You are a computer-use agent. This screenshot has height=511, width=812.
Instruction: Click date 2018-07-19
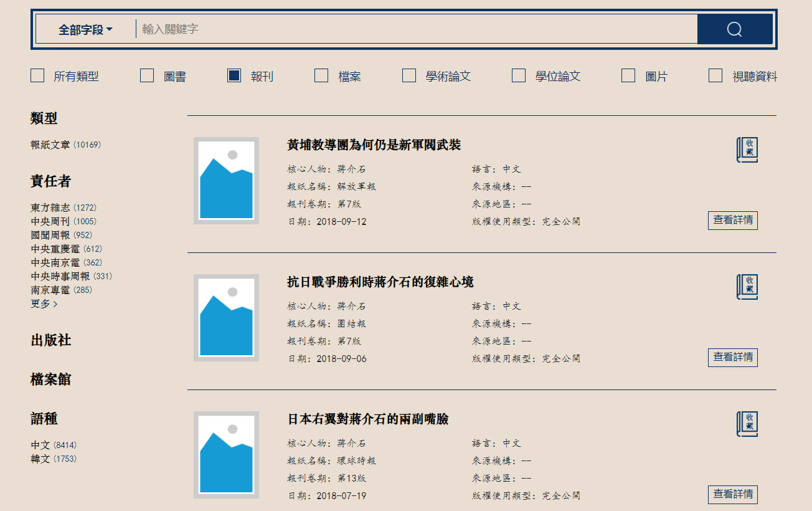tap(341, 495)
